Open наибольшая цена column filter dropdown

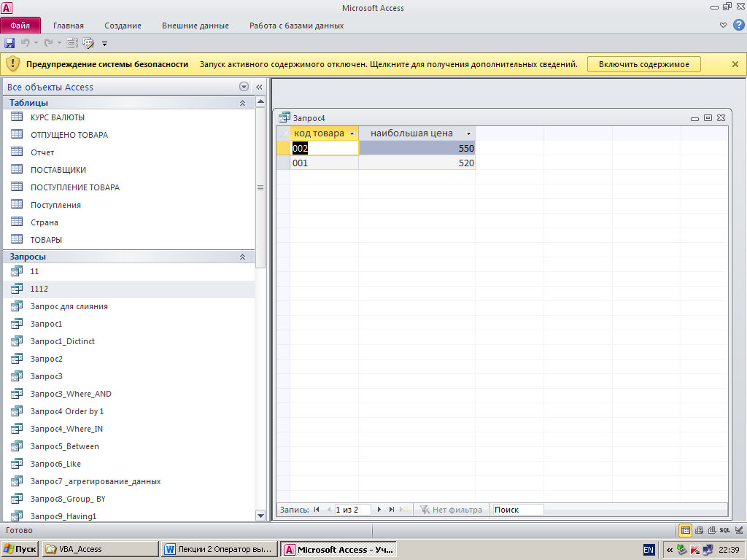coord(468,134)
